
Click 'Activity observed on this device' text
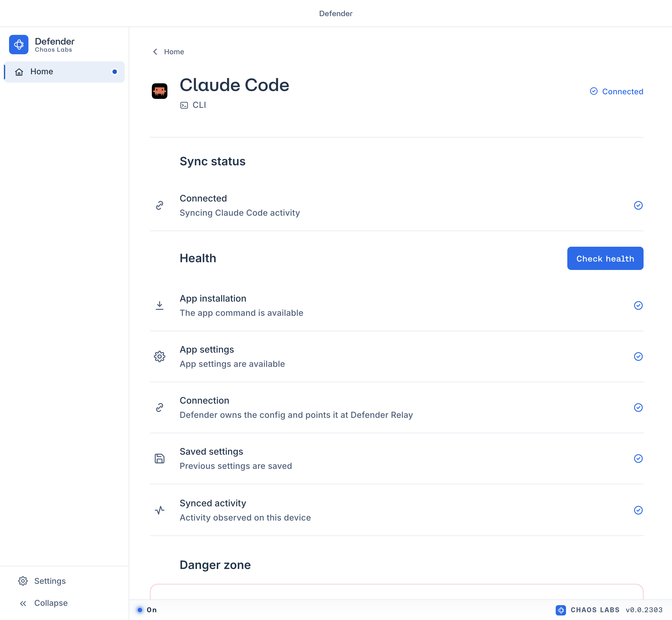pyautogui.click(x=245, y=518)
